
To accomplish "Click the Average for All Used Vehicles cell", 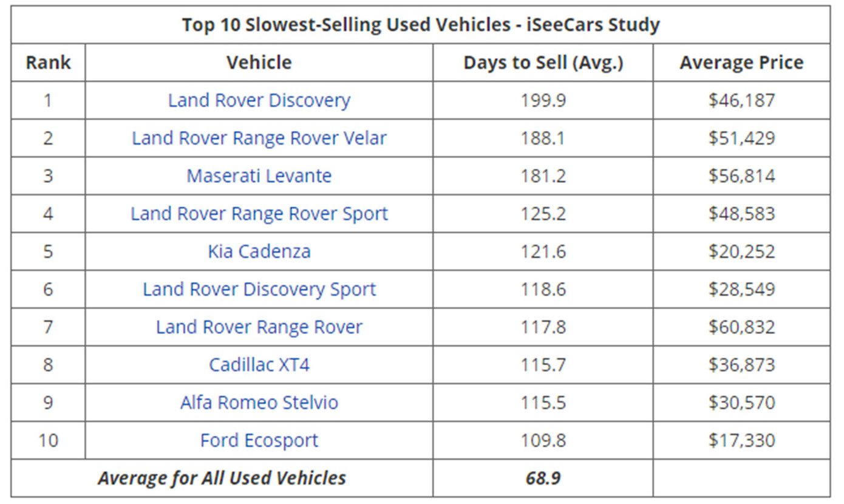I will [222, 478].
